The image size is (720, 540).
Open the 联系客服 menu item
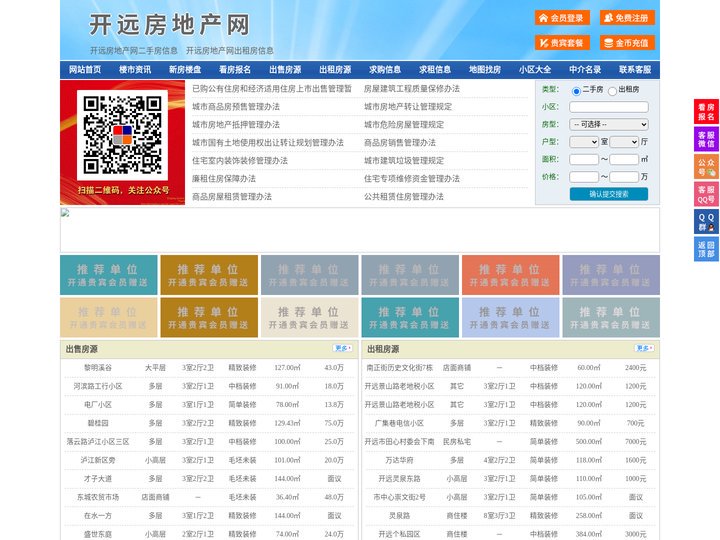click(635, 70)
